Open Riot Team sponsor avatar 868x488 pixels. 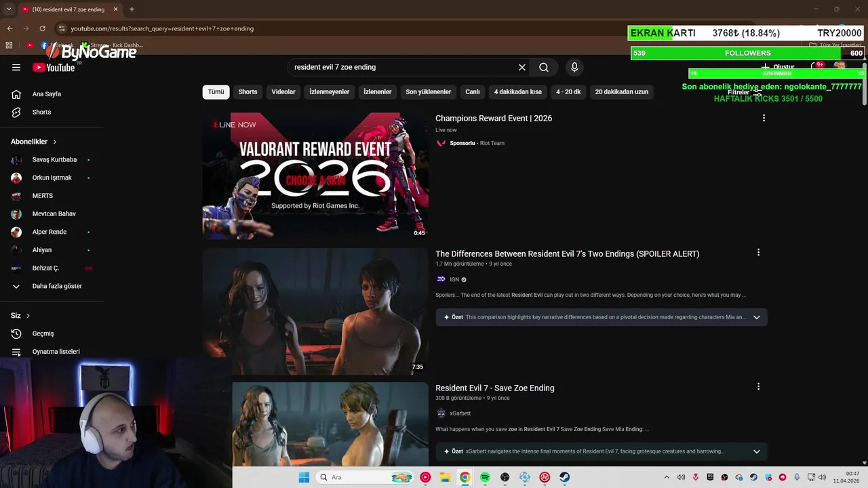tap(441, 143)
